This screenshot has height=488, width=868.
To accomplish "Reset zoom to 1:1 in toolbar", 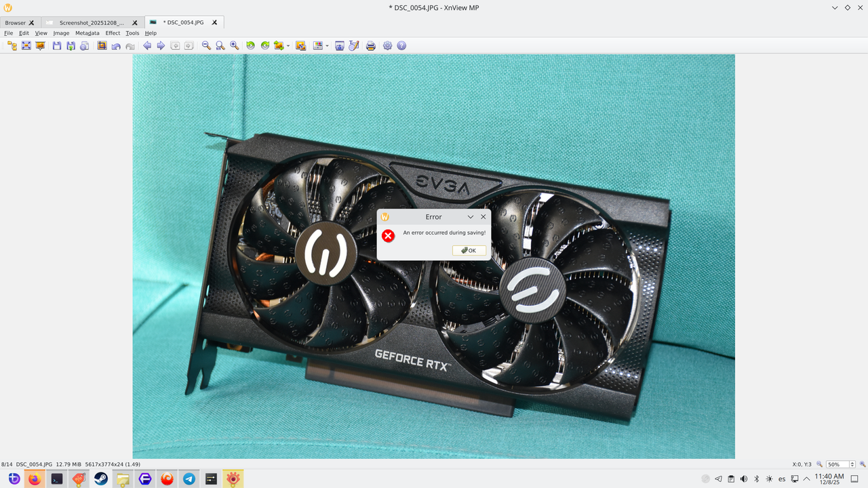I will [220, 45].
